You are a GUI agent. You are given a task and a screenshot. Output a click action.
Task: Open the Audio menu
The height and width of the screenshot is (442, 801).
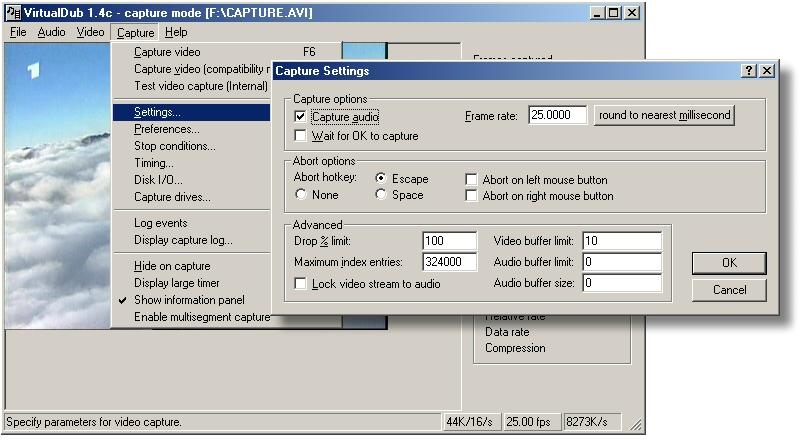(x=51, y=32)
